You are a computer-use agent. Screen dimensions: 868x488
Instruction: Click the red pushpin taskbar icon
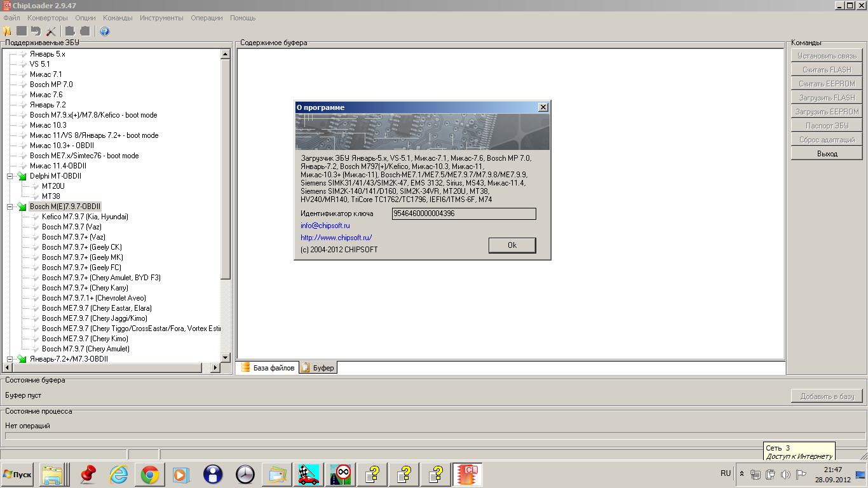click(88, 475)
